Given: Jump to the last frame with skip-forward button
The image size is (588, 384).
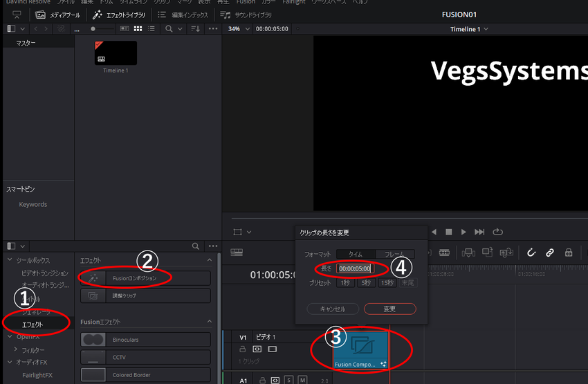Looking at the screenshot, I should (x=479, y=232).
